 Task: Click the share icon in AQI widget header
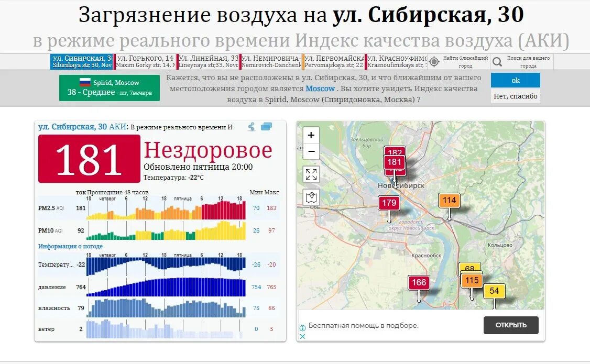coord(252,127)
